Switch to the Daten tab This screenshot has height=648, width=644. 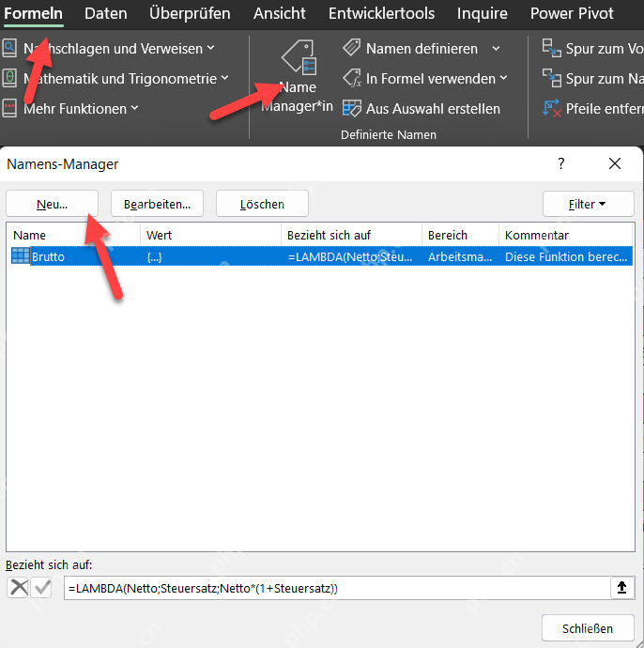106,14
